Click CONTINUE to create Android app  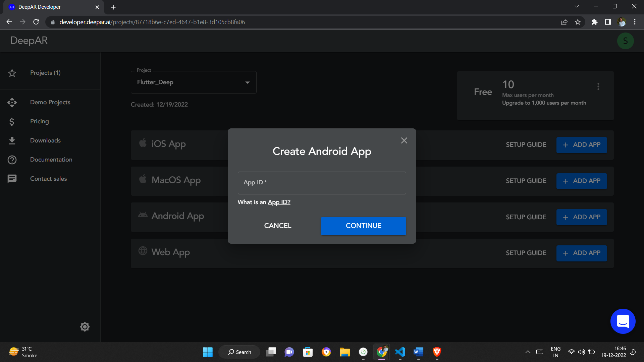[363, 226]
